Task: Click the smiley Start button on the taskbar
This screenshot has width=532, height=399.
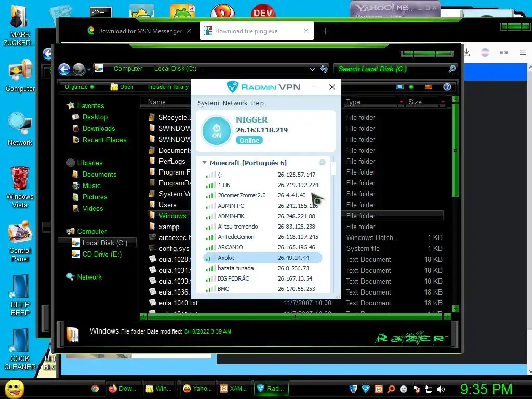Action: point(14,389)
